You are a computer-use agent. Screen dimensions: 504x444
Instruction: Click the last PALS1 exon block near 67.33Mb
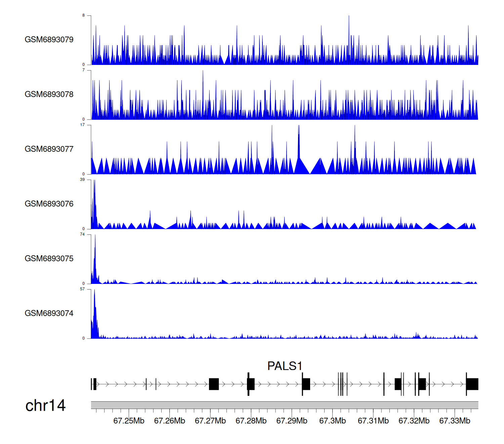[x=472, y=384]
